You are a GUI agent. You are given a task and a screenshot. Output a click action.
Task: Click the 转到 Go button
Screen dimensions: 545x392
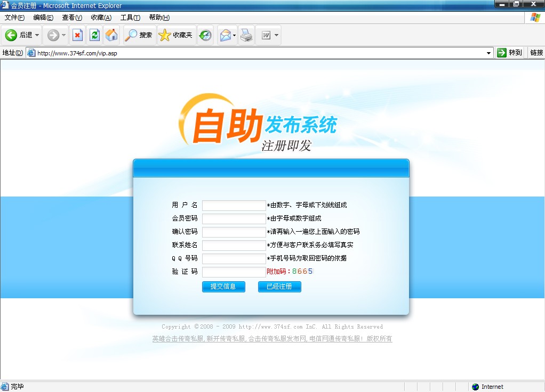[509, 53]
